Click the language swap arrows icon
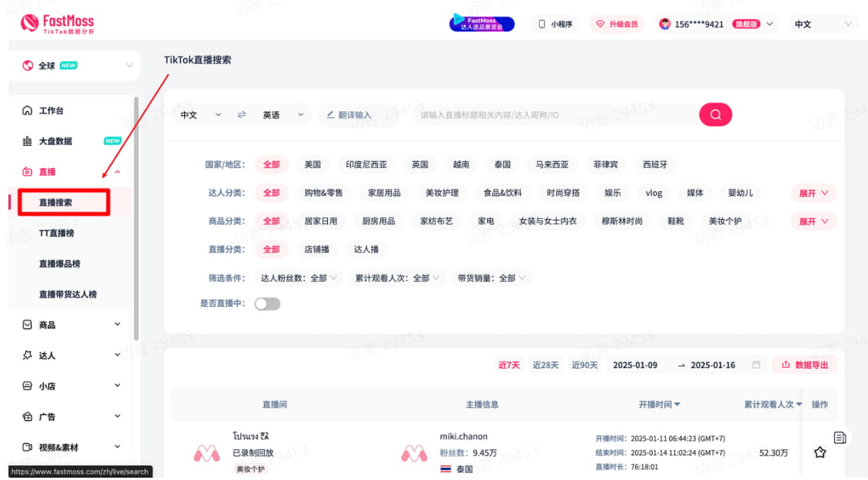The width and height of the screenshot is (868, 480). coord(241,115)
